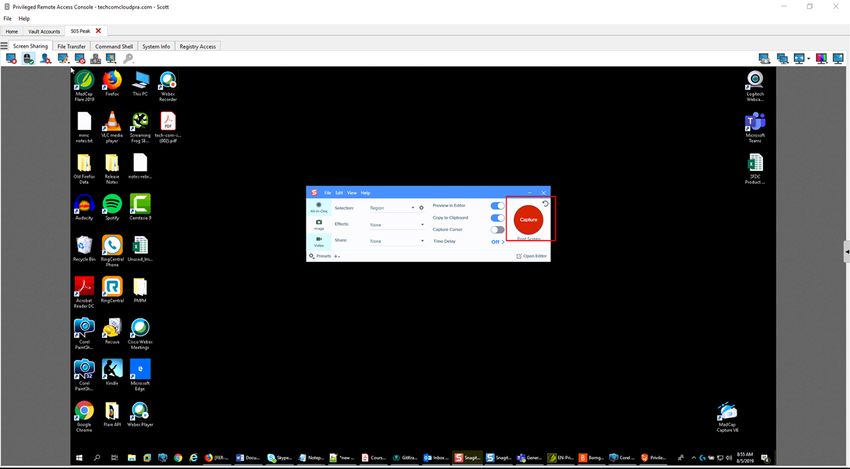Click the remote Windows Start button

coord(80,458)
